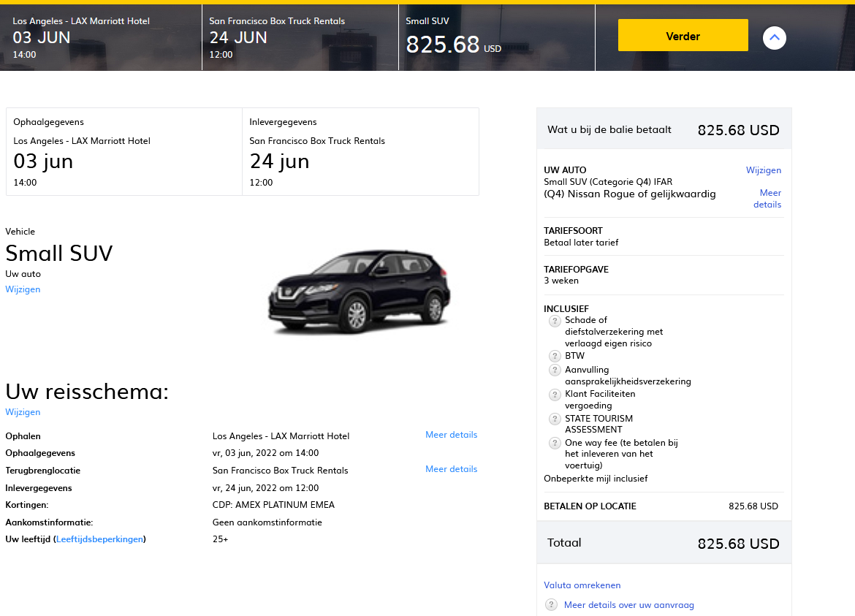Viewport: 855px width, 616px height.
Task: Click Wijzigen next to UW AUTO
Action: tap(763, 170)
